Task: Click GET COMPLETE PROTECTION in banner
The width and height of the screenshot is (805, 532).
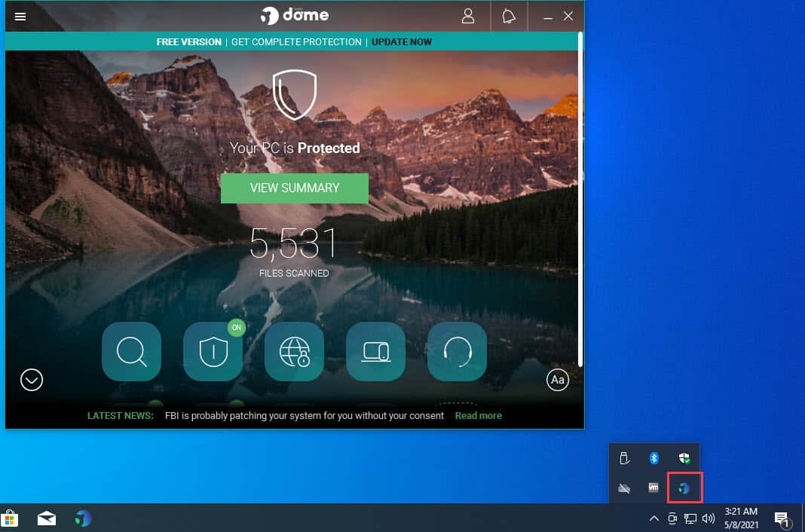Action: coord(296,42)
